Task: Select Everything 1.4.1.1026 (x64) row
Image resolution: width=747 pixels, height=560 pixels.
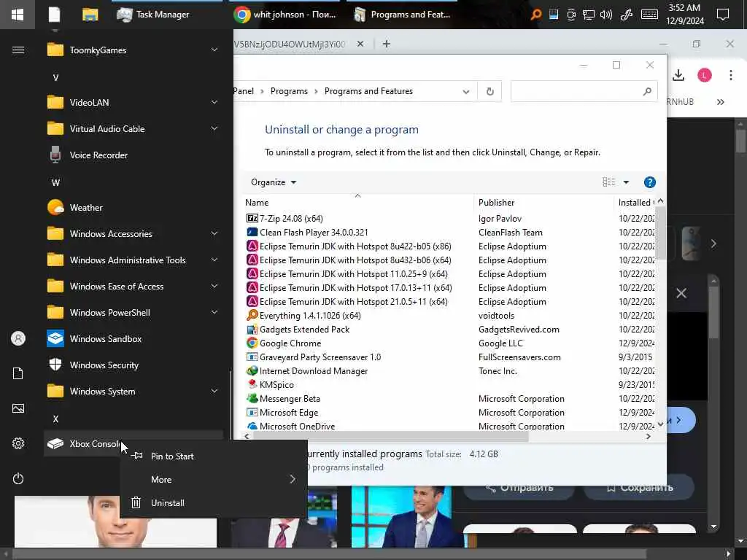Action: click(x=449, y=316)
